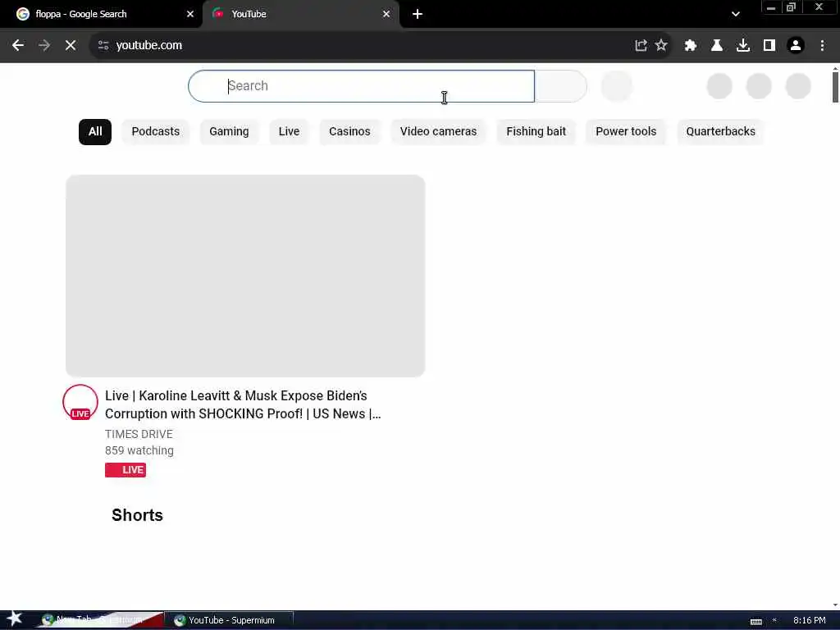
Task: Select the Power tools filter chip
Action: 626,132
